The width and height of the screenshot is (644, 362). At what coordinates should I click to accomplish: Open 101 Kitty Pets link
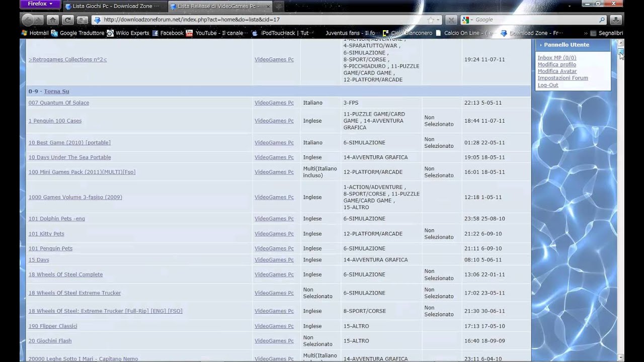pos(46,234)
